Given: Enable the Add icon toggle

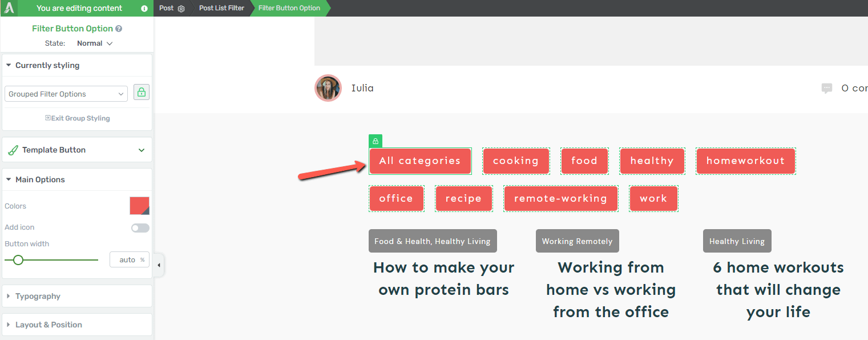Looking at the screenshot, I should pyautogui.click(x=140, y=228).
